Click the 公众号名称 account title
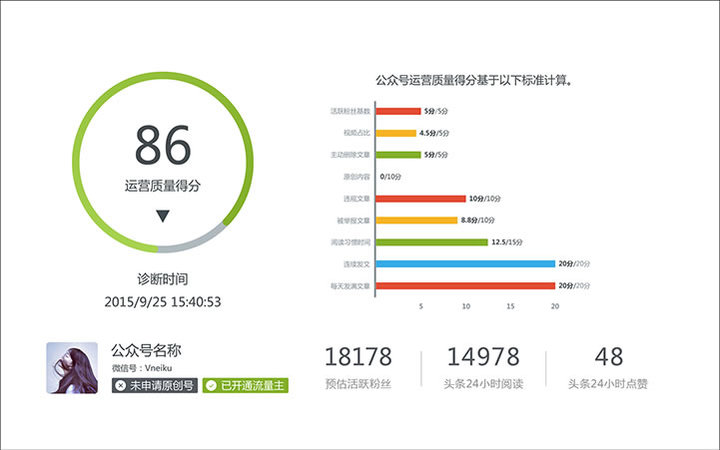 (146, 351)
